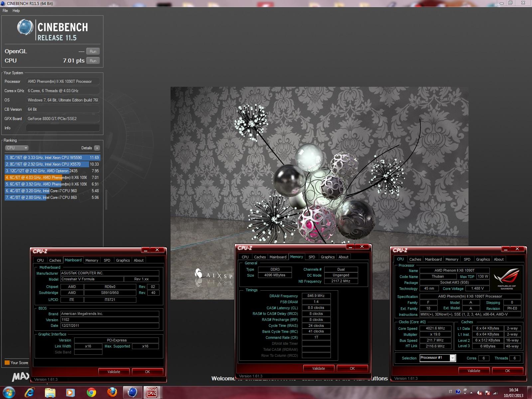The width and height of the screenshot is (532, 399).
Task: Click the Core Speed value 4021.6 MHz
Action: [435, 329]
